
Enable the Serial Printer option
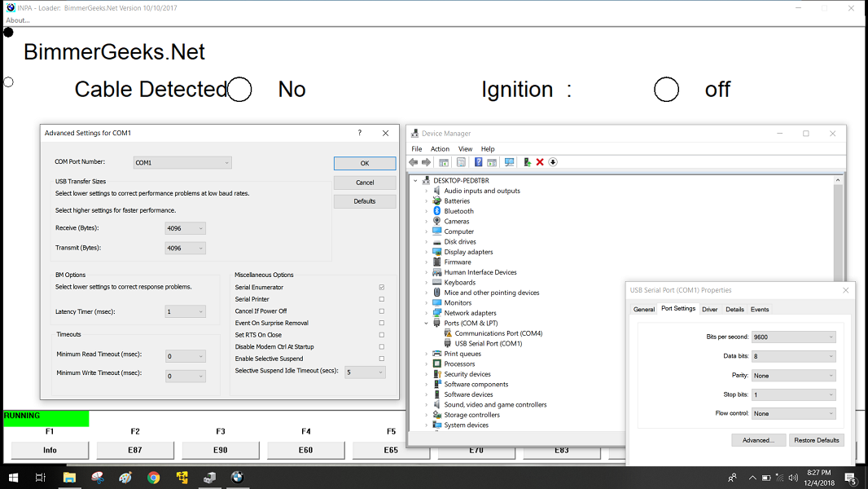[x=381, y=299]
